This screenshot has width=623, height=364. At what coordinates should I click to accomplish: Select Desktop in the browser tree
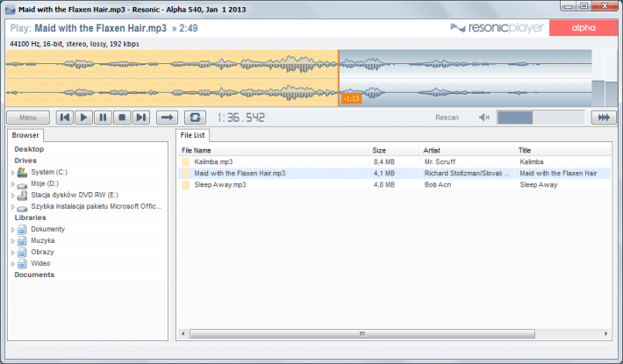(29, 149)
